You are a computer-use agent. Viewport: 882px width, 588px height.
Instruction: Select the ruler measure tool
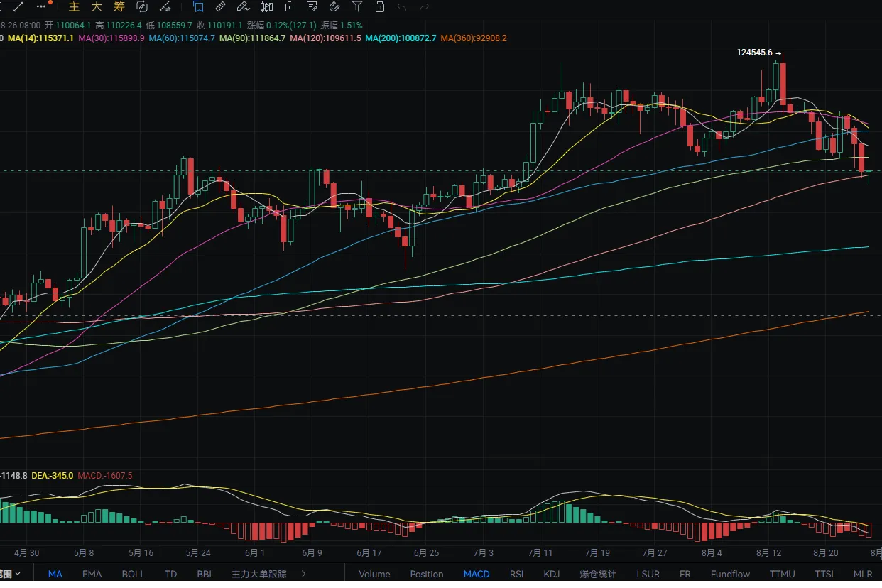pyautogui.click(x=220, y=7)
